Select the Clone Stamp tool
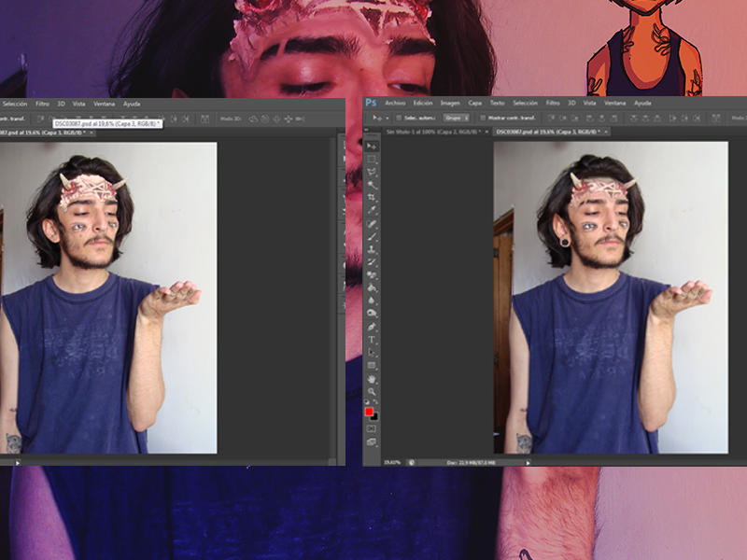The image size is (747, 560). 372,249
